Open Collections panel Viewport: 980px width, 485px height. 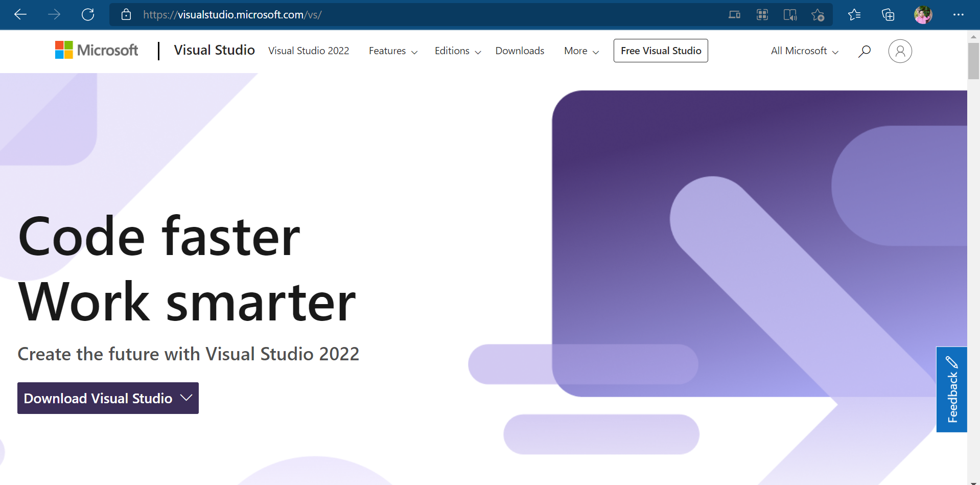click(888, 15)
